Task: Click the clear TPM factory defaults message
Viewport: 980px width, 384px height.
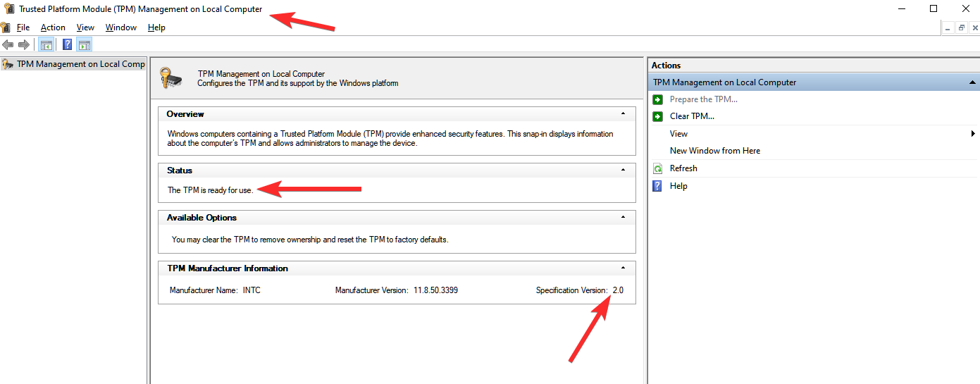Action: coord(310,240)
